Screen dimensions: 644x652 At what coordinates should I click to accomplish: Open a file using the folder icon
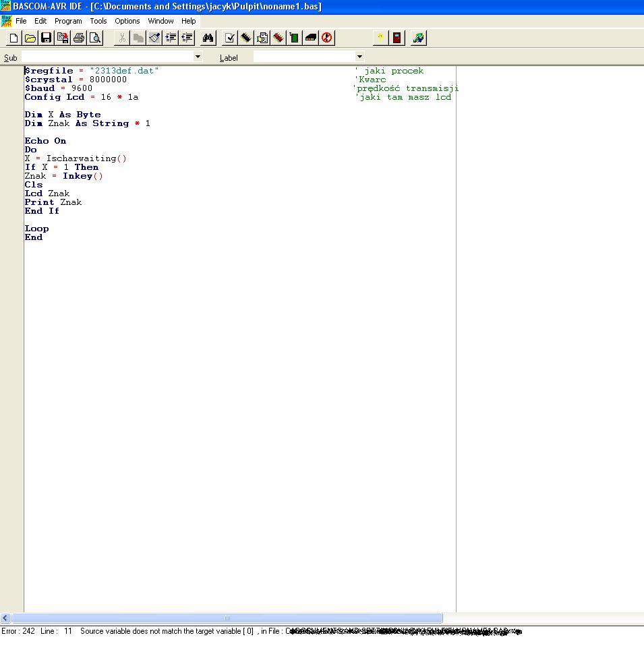(x=30, y=38)
